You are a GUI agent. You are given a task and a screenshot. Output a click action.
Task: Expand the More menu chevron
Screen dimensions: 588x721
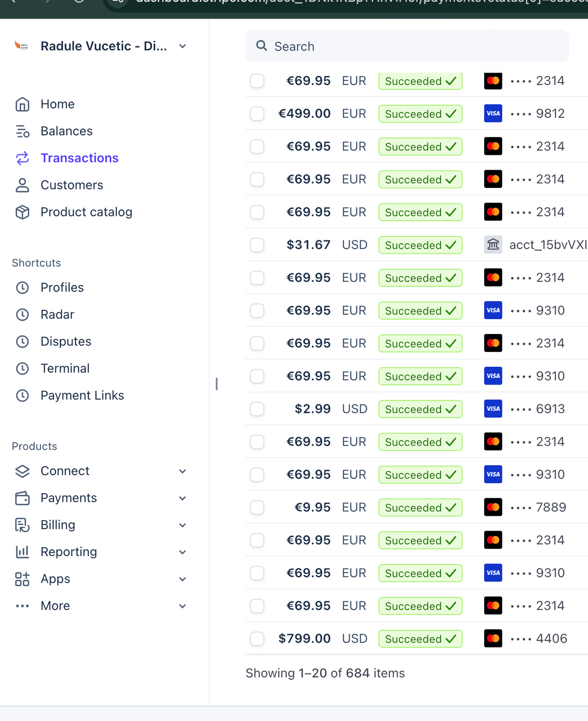(182, 606)
